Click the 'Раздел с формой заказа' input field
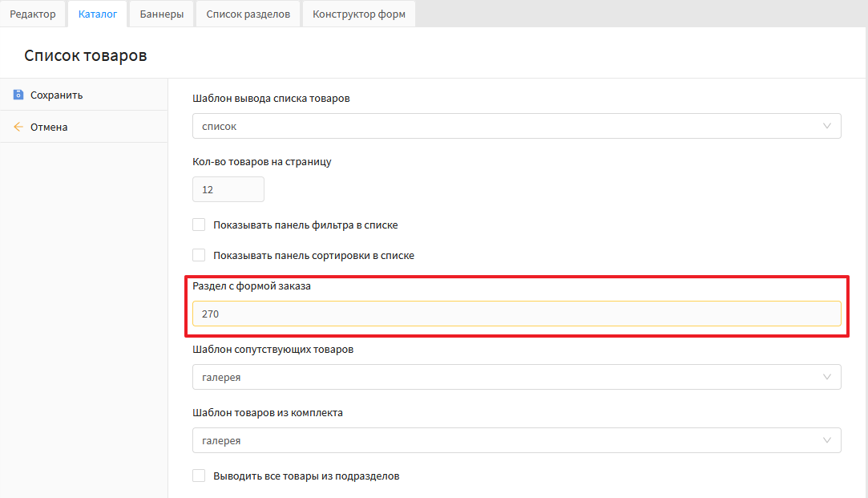 516,314
